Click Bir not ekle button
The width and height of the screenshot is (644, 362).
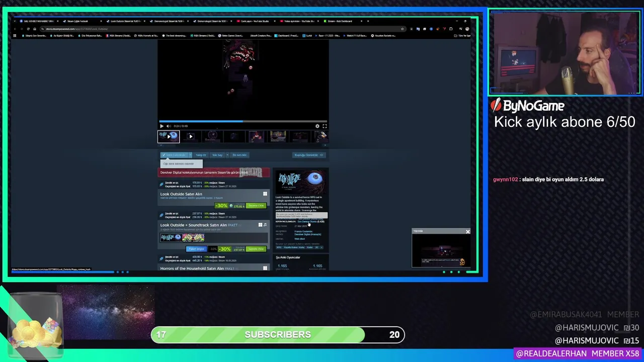[239, 155]
